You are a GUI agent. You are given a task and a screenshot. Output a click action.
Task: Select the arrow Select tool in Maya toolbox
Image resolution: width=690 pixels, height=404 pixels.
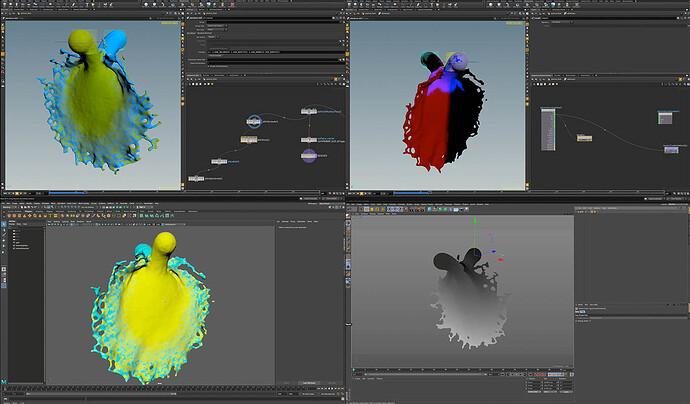tap(4, 224)
